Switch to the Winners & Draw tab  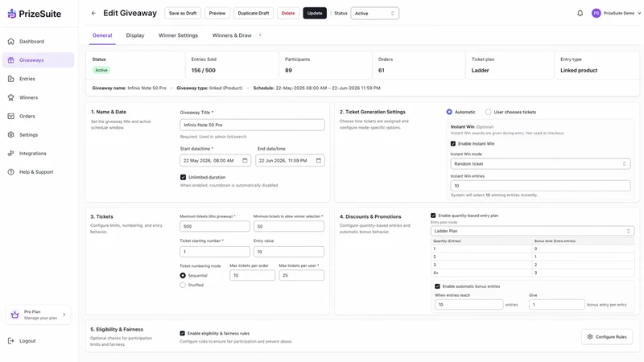point(232,35)
